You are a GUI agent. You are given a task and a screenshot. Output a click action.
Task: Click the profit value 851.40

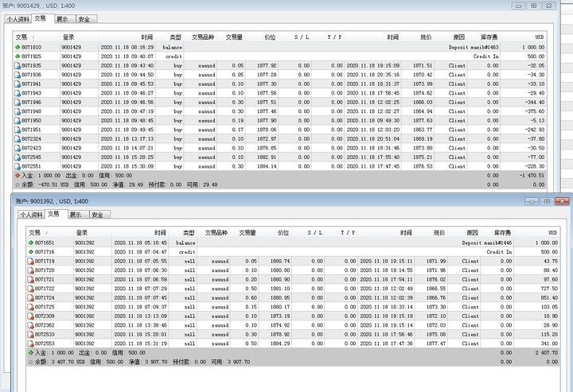point(549,298)
